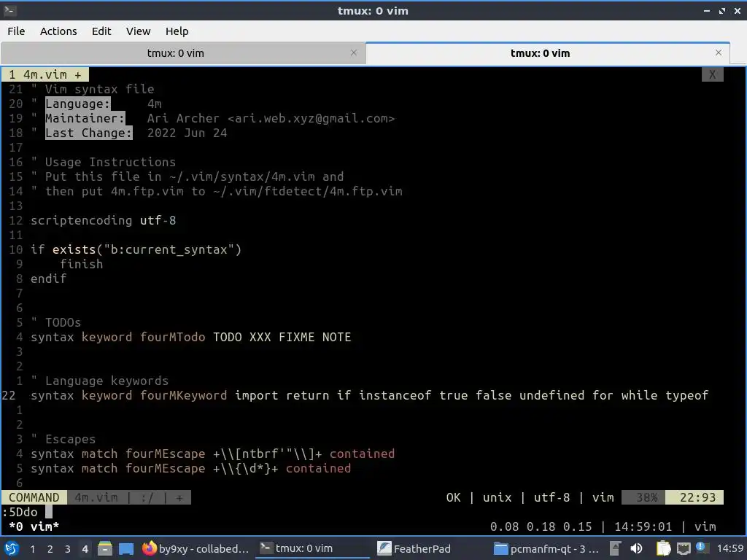This screenshot has width=747, height=560.
Task: Switch to virtual desktop 3
Action: pyautogui.click(x=68, y=549)
